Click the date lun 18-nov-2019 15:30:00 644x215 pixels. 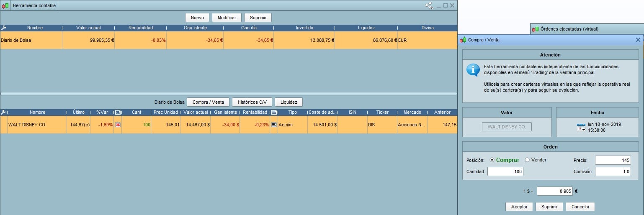click(604, 128)
